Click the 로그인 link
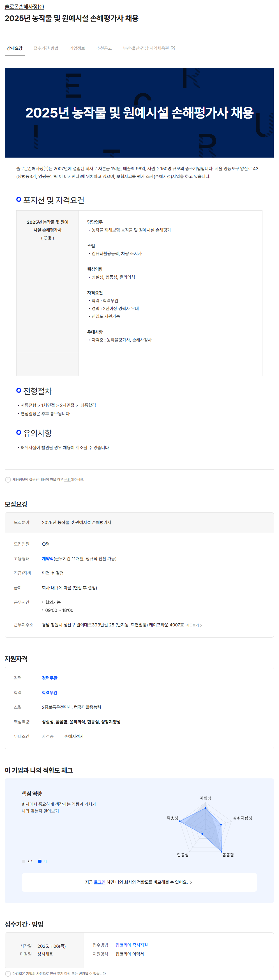 99,882
